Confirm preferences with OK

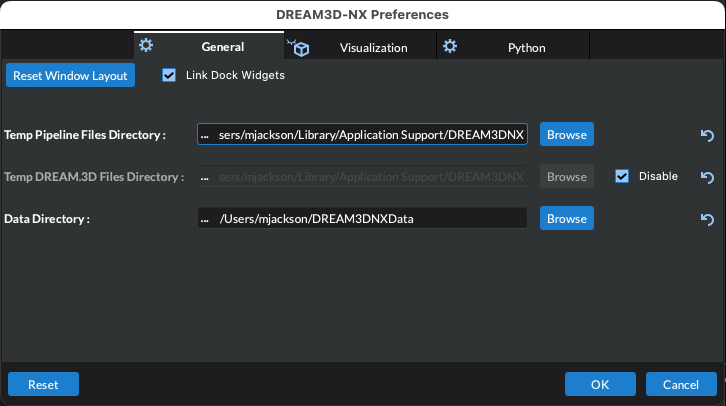(600, 384)
